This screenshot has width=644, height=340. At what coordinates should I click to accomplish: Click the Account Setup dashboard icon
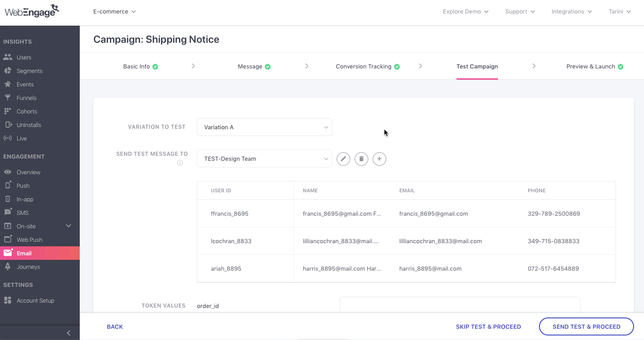[x=8, y=300]
